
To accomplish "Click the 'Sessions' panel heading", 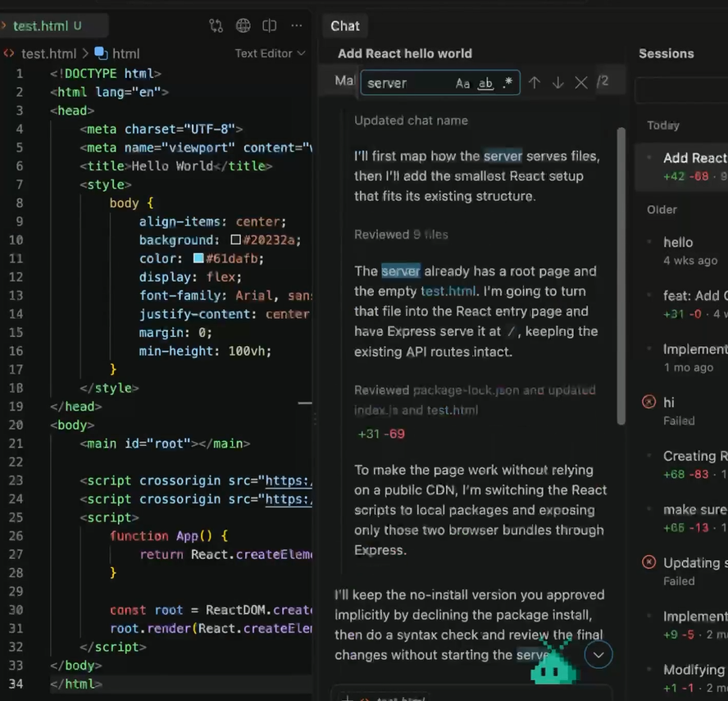I will [x=667, y=54].
